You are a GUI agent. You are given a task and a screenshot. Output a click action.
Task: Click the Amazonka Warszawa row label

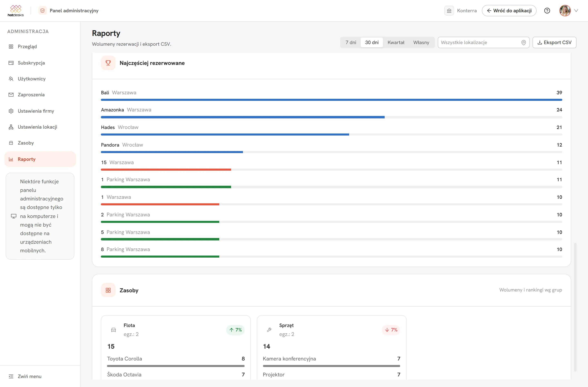pos(126,110)
